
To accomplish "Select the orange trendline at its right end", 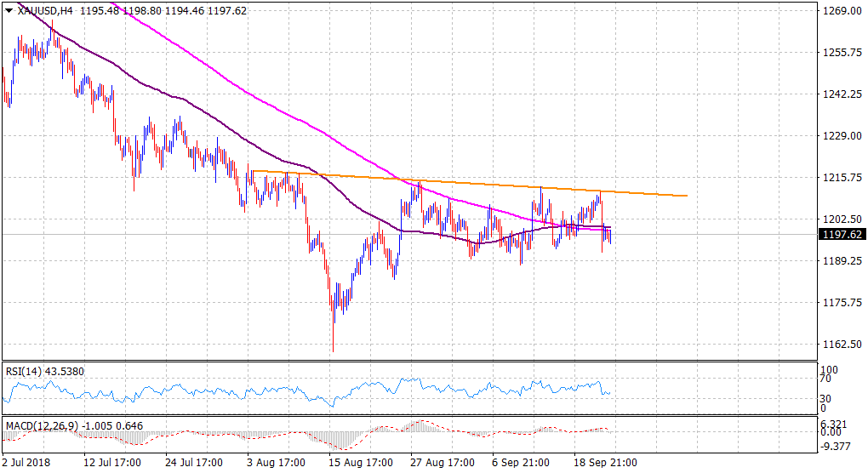I will (684, 196).
